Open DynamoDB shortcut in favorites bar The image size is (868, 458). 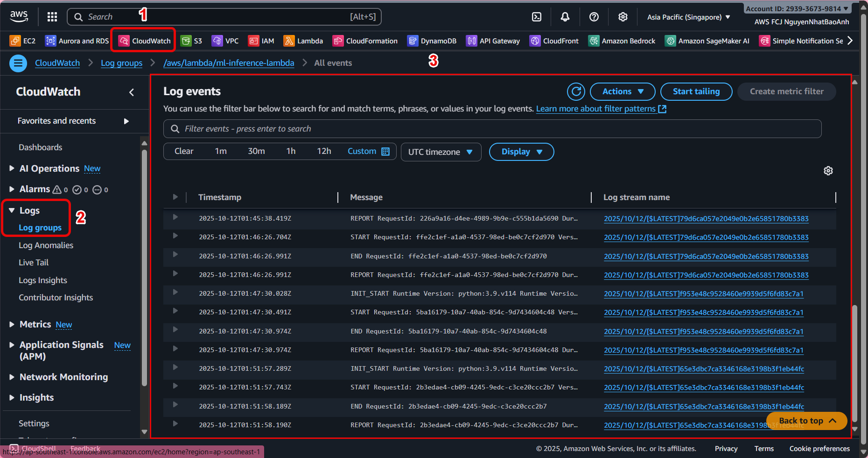tap(432, 41)
